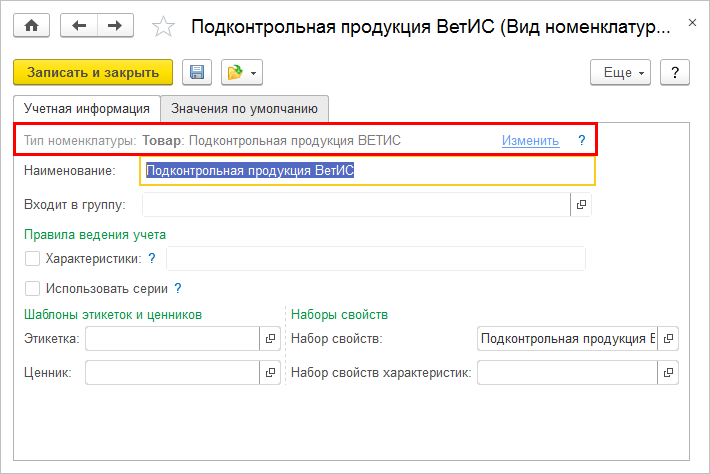The height and width of the screenshot is (474, 710).
Task: Enable the 'Использовать серии' checkbox
Action: point(32,288)
